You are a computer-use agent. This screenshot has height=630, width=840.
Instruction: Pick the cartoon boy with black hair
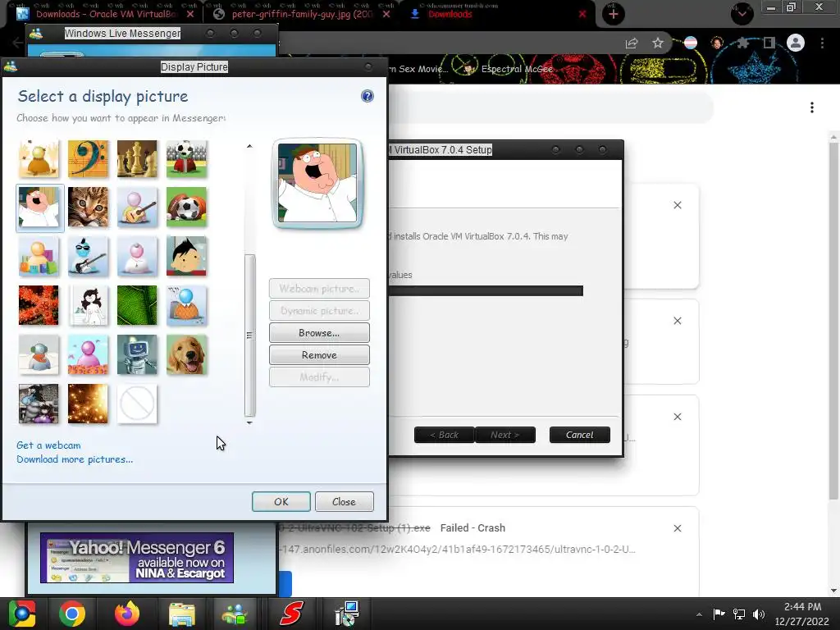[186, 257]
